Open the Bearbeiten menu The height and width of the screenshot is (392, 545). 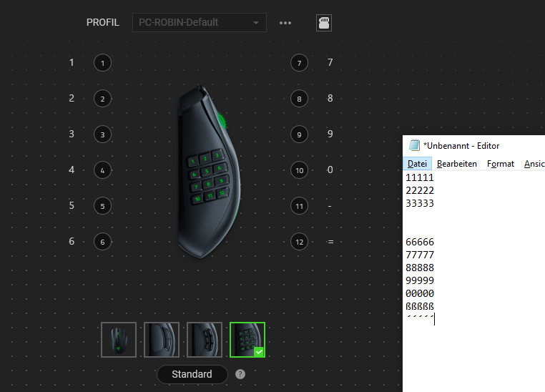(x=457, y=164)
